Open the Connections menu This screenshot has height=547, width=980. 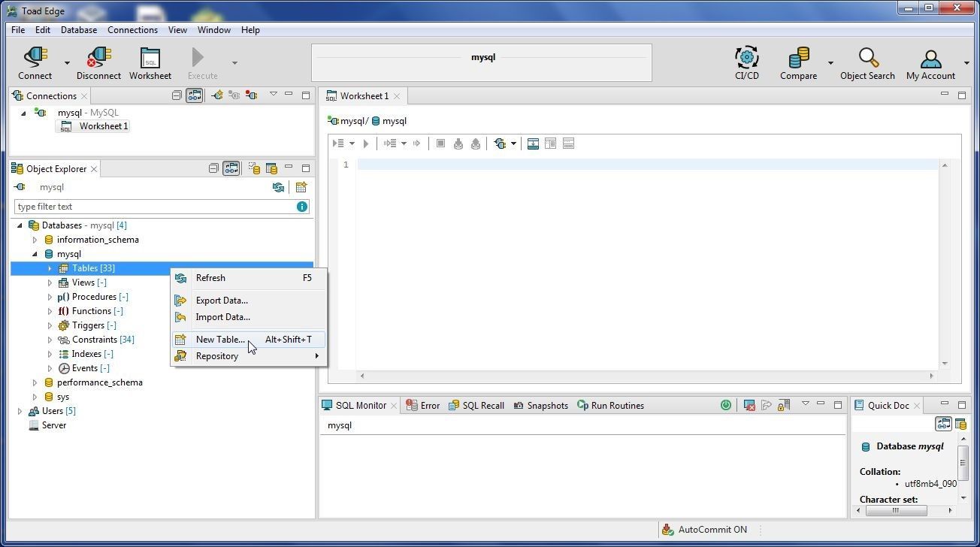[132, 30]
